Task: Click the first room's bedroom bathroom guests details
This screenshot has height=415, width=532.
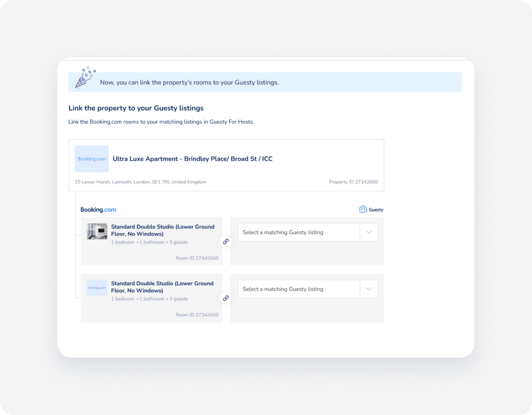Action: 149,242
